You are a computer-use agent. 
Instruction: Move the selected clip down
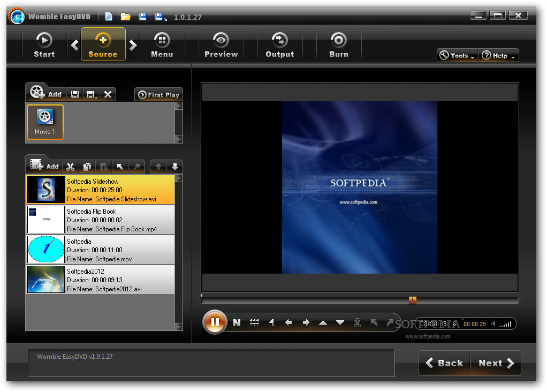pyautogui.click(x=175, y=167)
